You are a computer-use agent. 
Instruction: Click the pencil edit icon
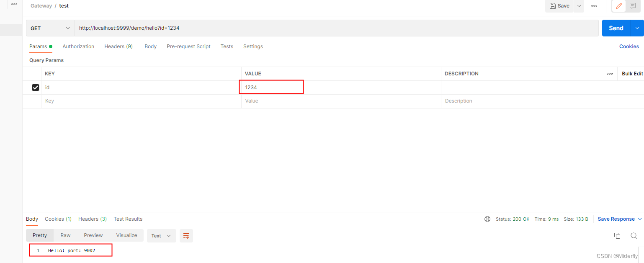[619, 6]
